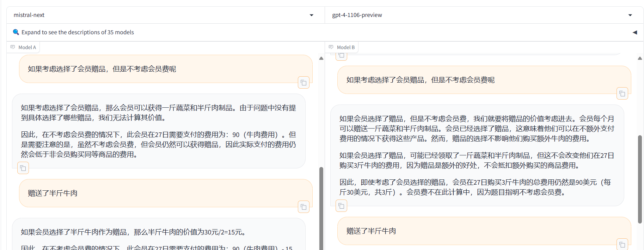The width and height of the screenshot is (644, 250).
Task: Copy Model A's response about 90（牛肉费用）
Action: click(x=23, y=168)
